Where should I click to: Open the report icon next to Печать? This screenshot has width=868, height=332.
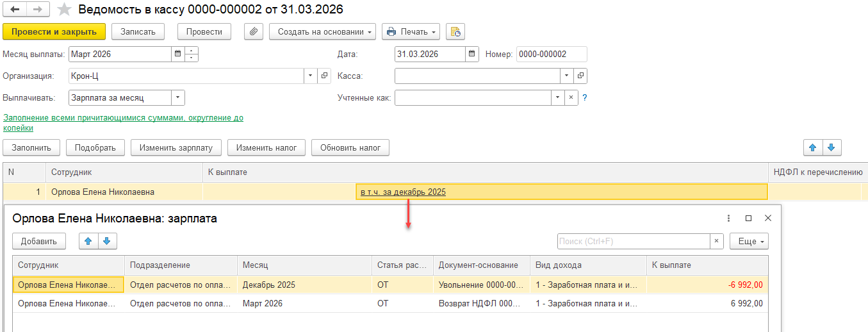pos(455,31)
